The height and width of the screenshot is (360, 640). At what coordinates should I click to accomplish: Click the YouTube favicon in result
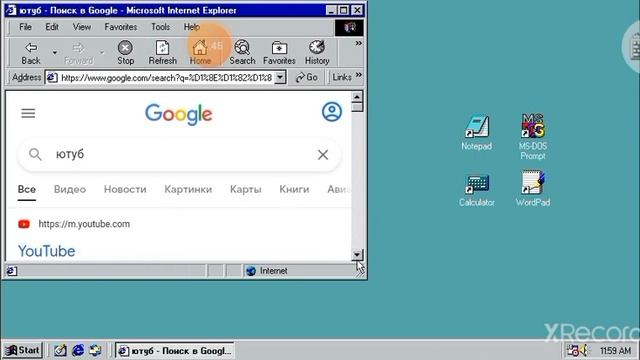click(24, 224)
